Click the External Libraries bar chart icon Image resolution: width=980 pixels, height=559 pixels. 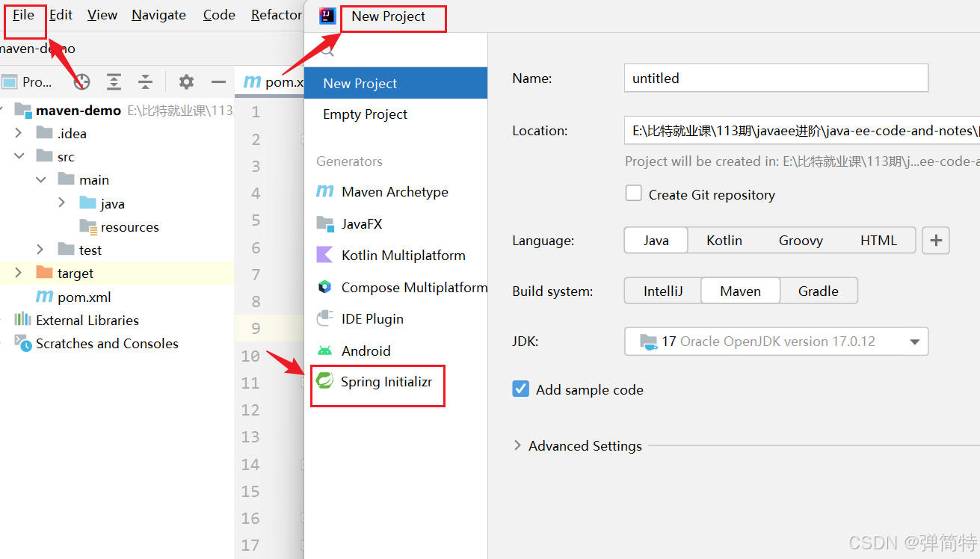point(22,320)
